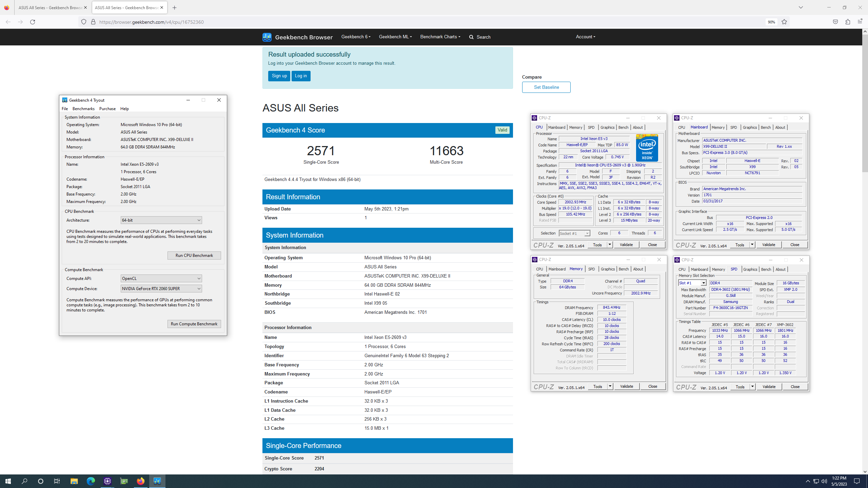This screenshot has width=868, height=488.
Task: Show hidden system tray icons
Action: 808,481
